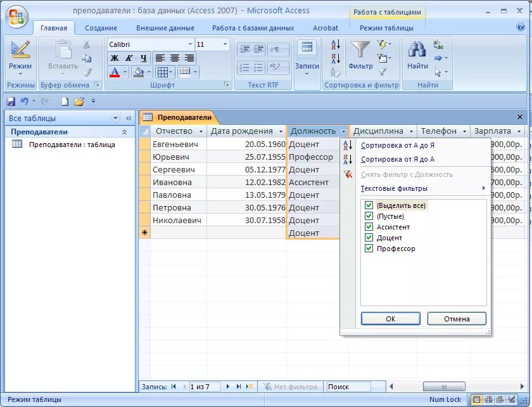Image resolution: width=532 pixels, height=407 pixels.
Task: Click the Найти binoculars icon
Action: click(x=417, y=49)
